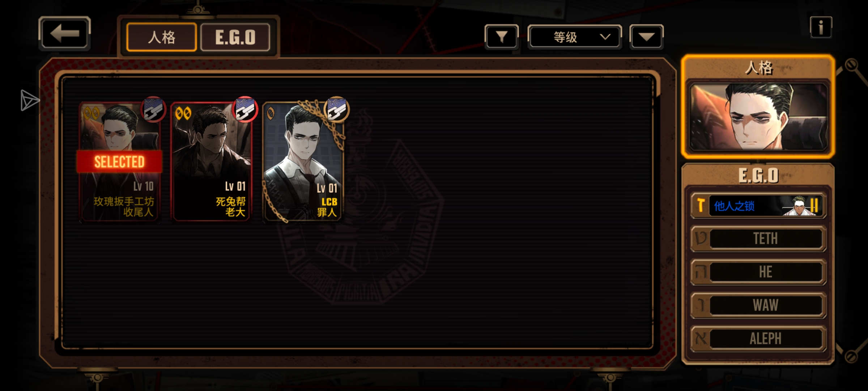Switch to the E.G.O tab

[x=235, y=37]
